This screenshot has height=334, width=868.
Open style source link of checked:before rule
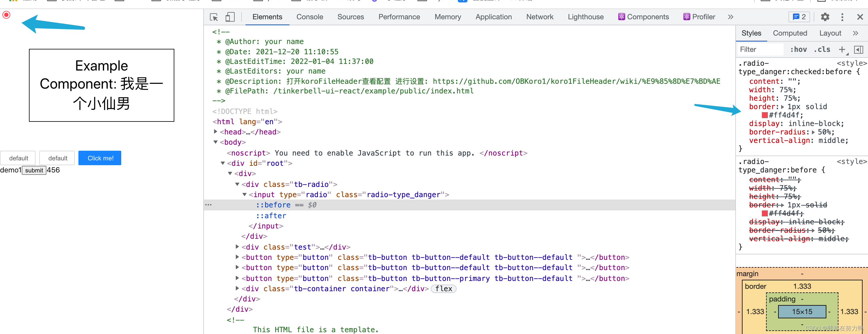851,63
